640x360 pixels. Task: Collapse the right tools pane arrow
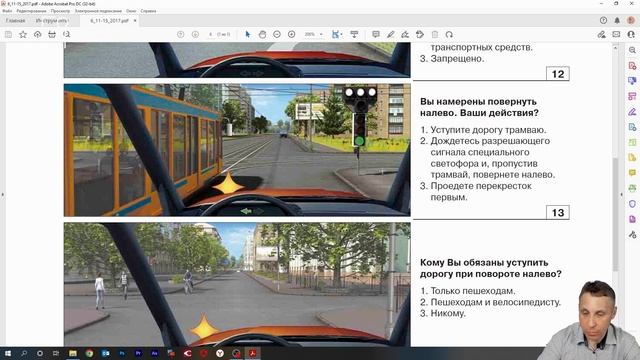pyautogui.click(x=622, y=194)
